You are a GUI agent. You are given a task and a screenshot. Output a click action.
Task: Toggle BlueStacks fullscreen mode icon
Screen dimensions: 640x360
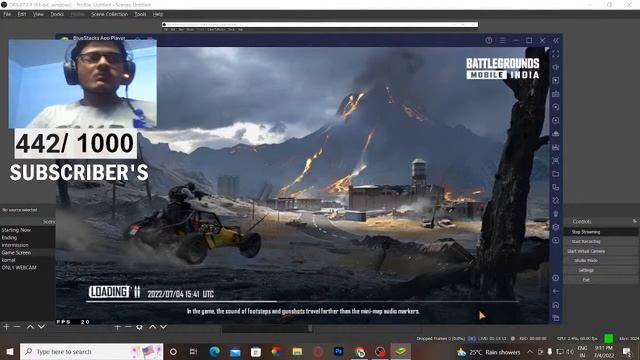coord(556,53)
